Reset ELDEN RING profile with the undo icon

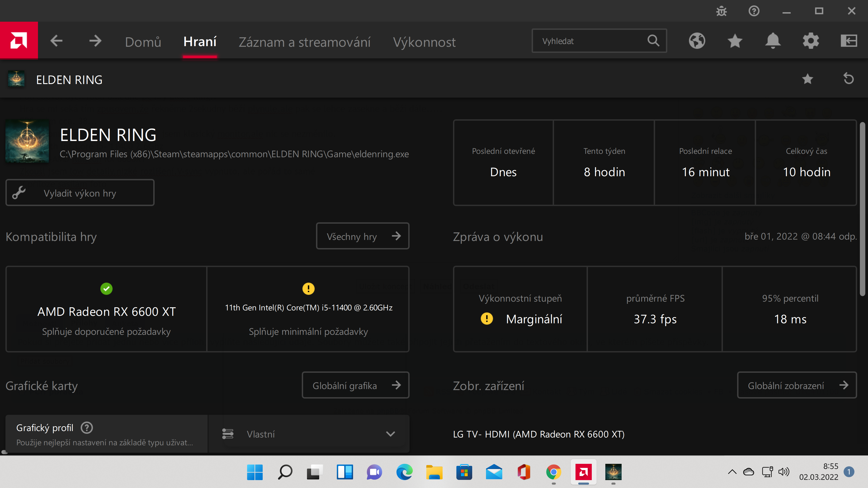[849, 79]
